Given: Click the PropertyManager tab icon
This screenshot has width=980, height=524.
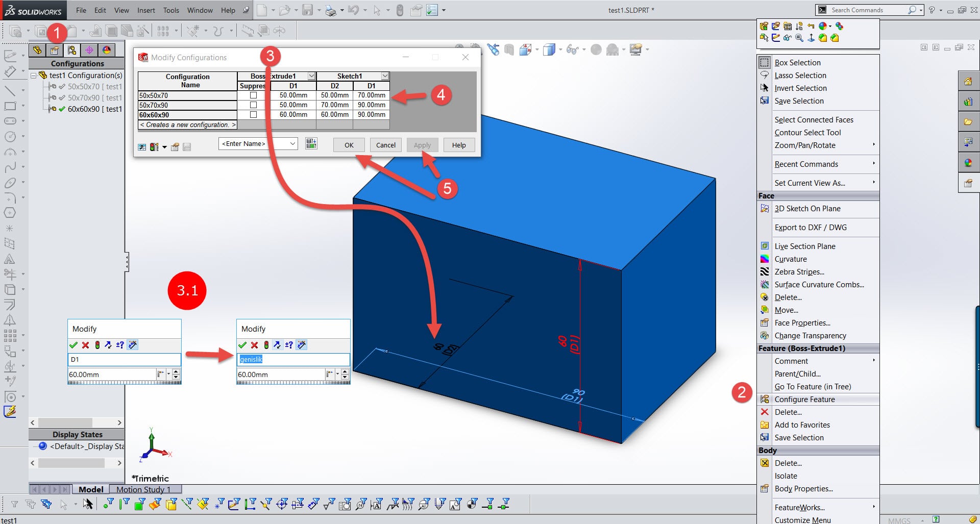Looking at the screenshot, I should [x=54, y=50].
